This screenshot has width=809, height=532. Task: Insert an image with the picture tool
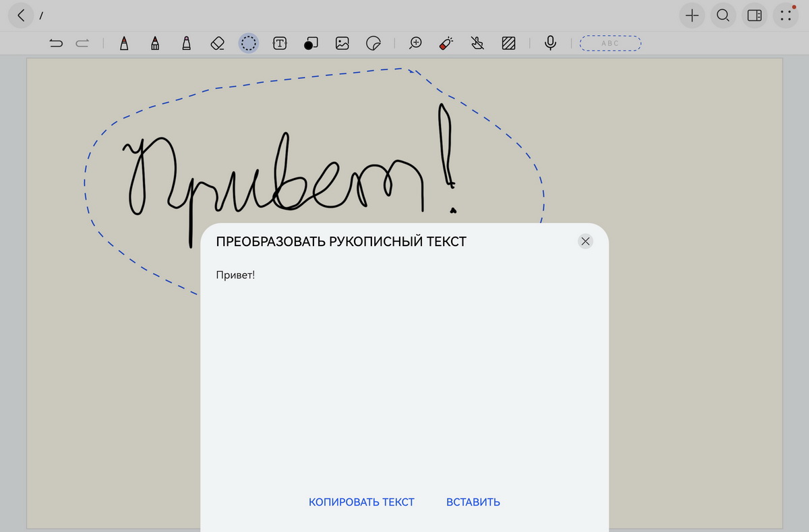click(x=342, y=44)
